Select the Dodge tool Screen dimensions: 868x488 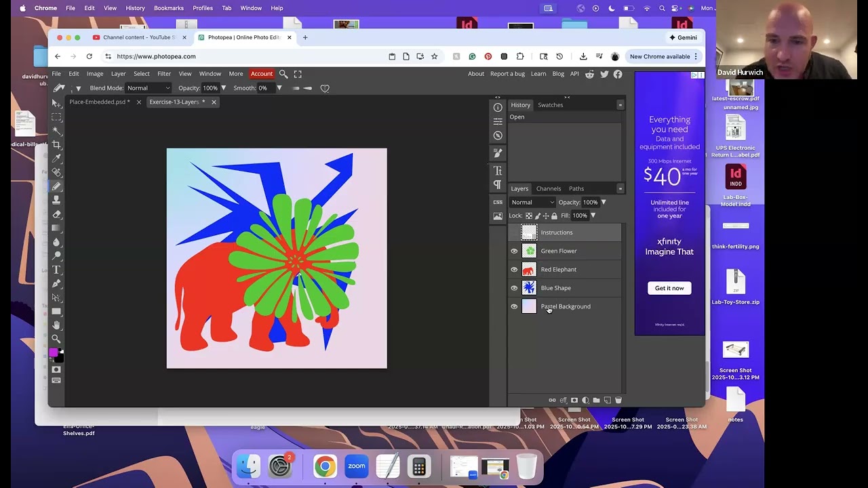tap(56, 256)
